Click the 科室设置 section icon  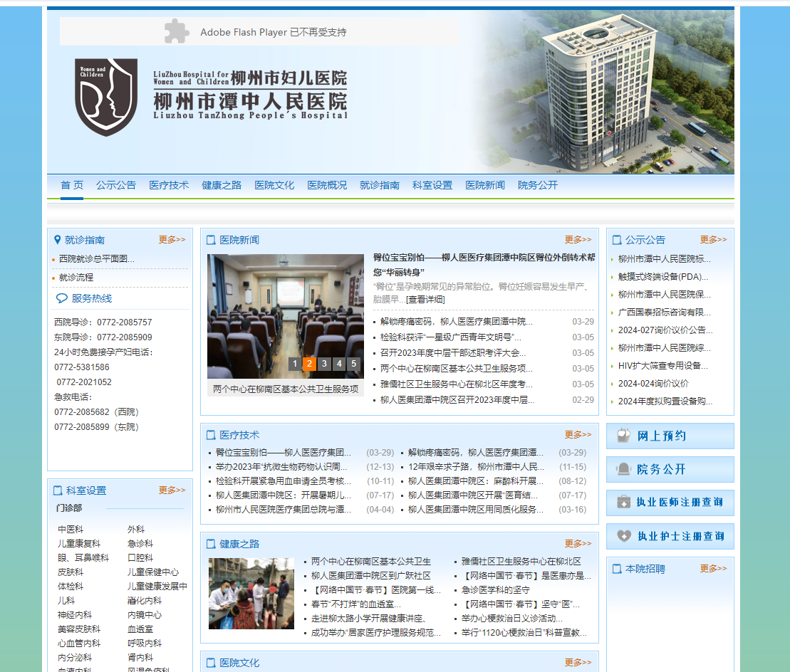(x=58, y=490)
